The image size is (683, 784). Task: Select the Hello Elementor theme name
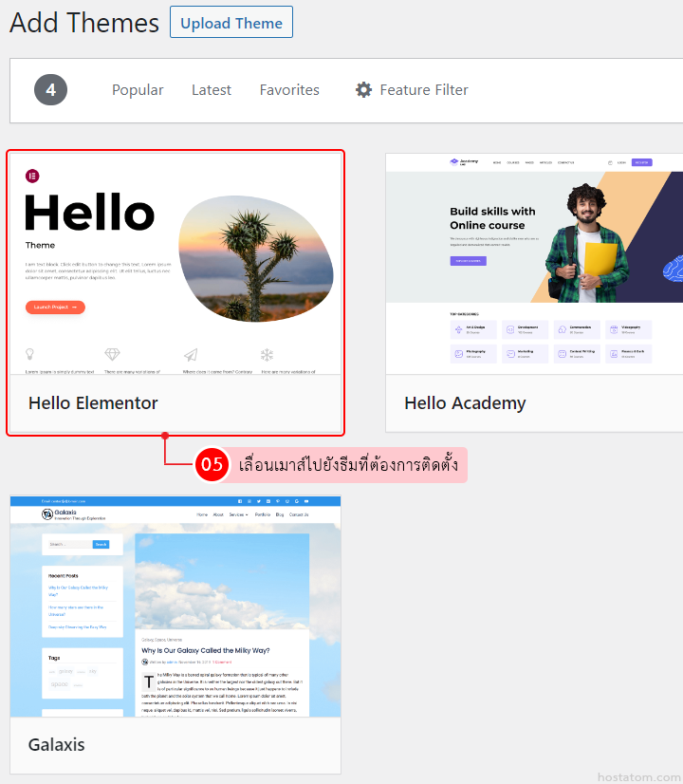tap(93, 403)
